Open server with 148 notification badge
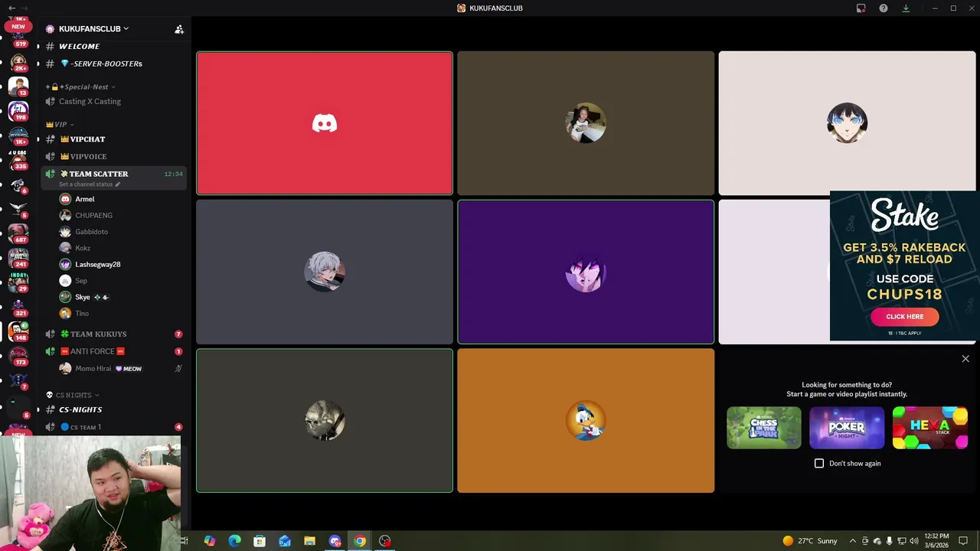The image size is (980, 551). pos(18,331)
